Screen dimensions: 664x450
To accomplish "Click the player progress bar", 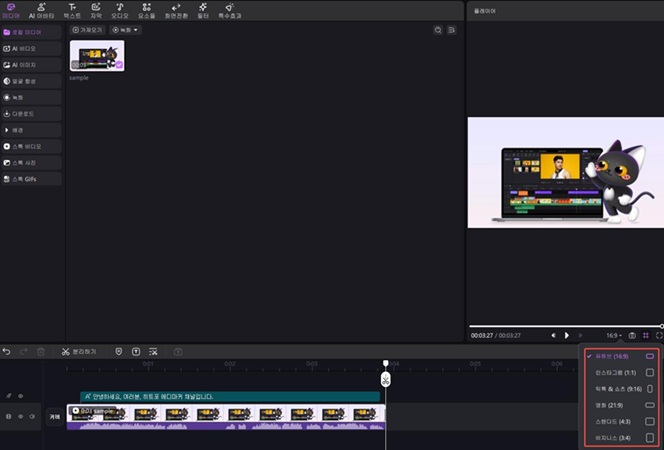I will click(566, 326).
